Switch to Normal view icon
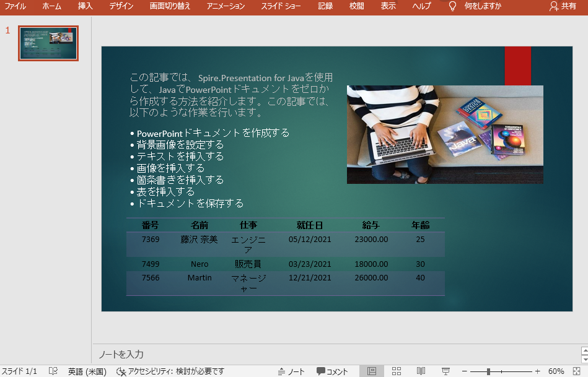Screen dimensions: 588x377 pyautogui.click(x=372, y=371)
